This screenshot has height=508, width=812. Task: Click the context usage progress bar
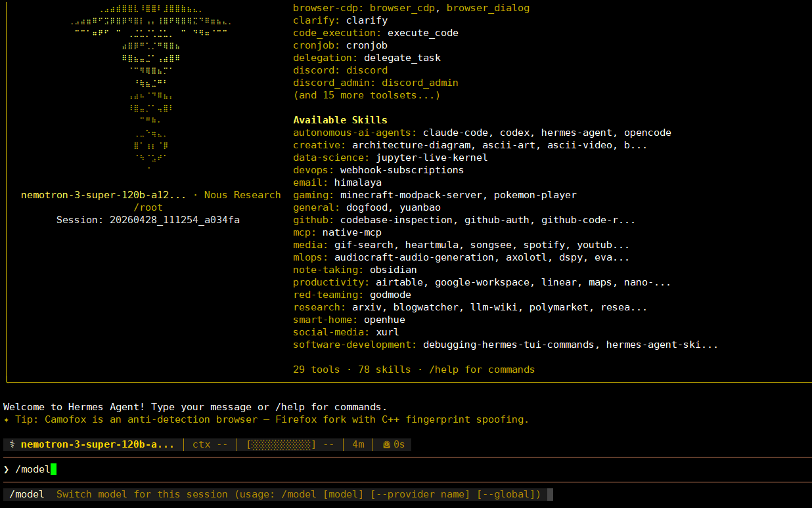point(281,444)
